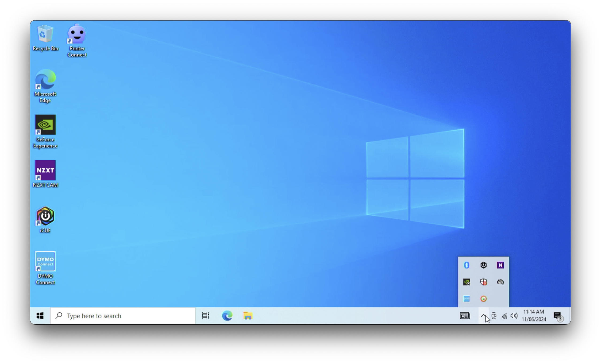Open the Meet Now camera icon

pyautogui.click(x=494, y=316)
